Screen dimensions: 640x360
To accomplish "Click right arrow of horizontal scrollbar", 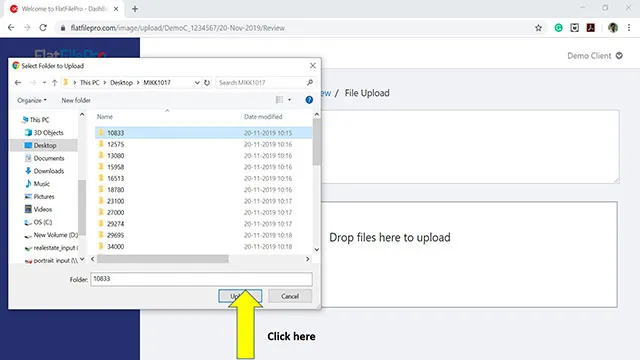I will 307,259.
